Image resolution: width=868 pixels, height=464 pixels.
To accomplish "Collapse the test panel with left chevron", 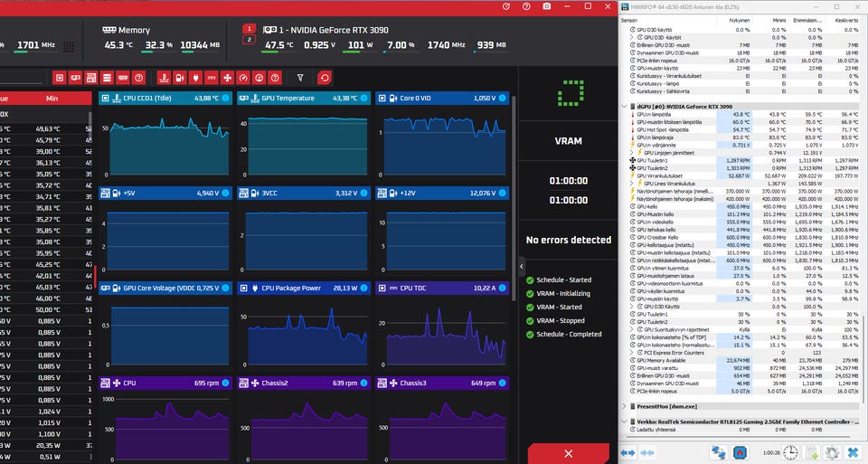I will [x=522, y=266].
